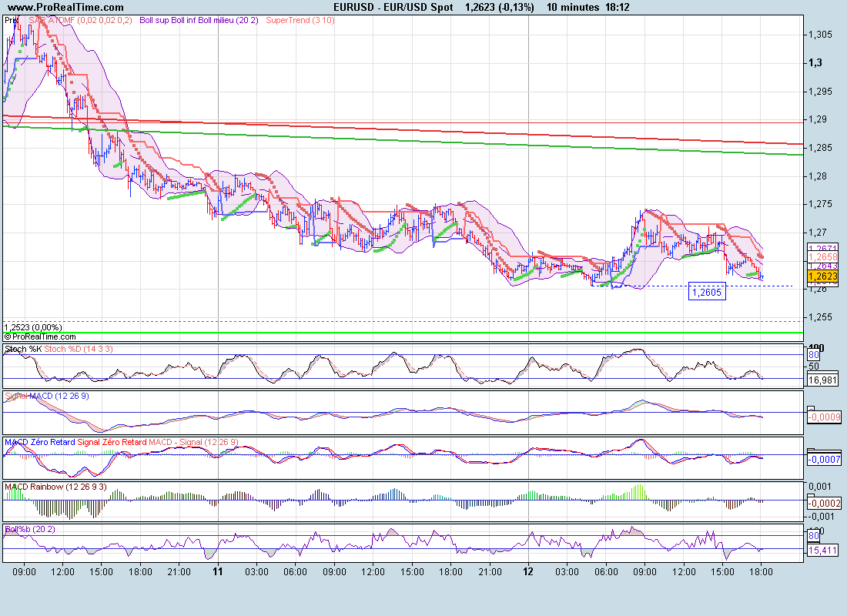The image size is (847, 616).
Task: Click the 1,305 price axis label
Action: (x=820, y=35)
